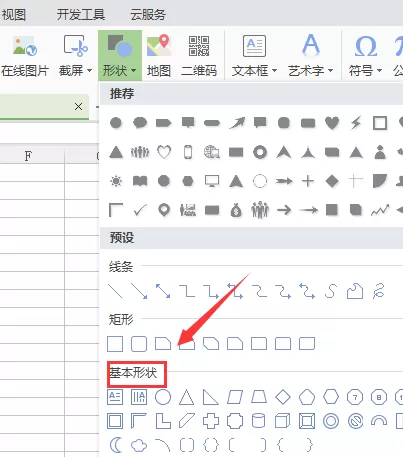Pick the cloud basic shape
Screen dimensions: 403x457
tap(139, 445)
